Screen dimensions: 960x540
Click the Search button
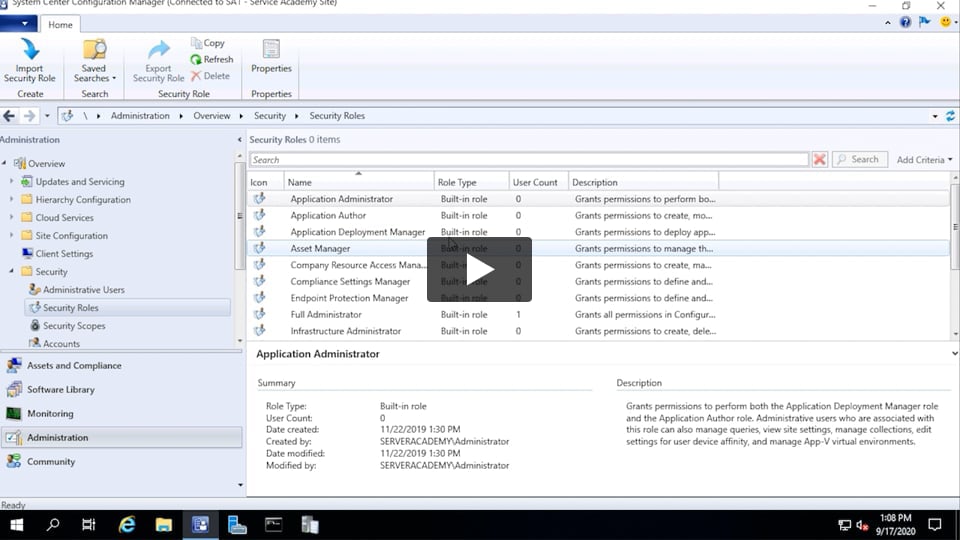tap(857, 160)
